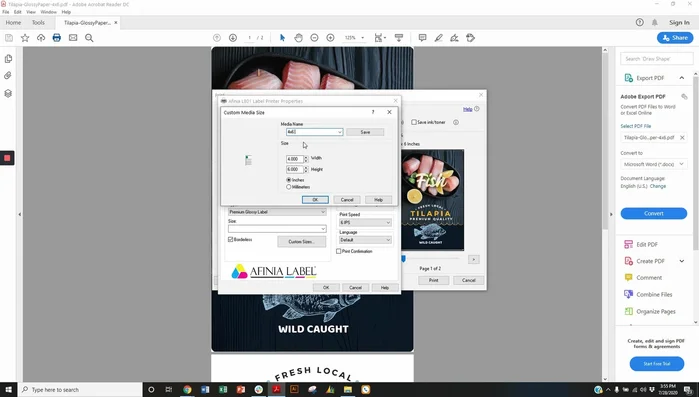Star the document with bookmark icon

coord(25,38)
